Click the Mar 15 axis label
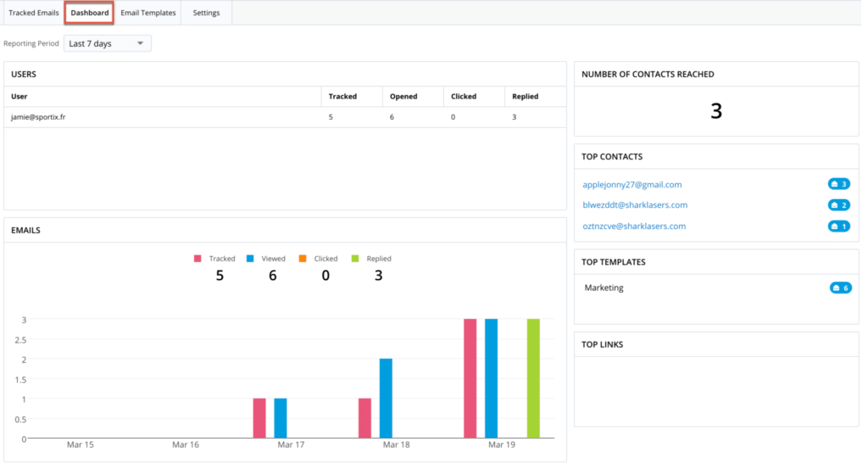Image resolution: width=868 pixels, height=464 pixels. coord(81,444)
